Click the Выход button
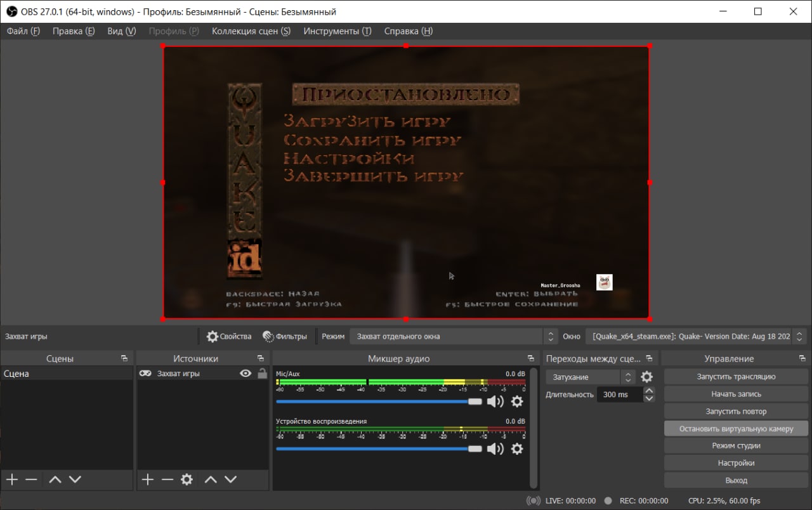Viewport: 812px width, 510px height. (x=736, y=480)
